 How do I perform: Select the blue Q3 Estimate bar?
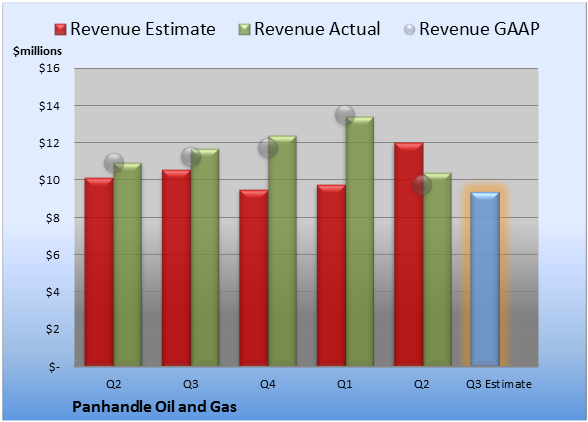click(485, 279)
